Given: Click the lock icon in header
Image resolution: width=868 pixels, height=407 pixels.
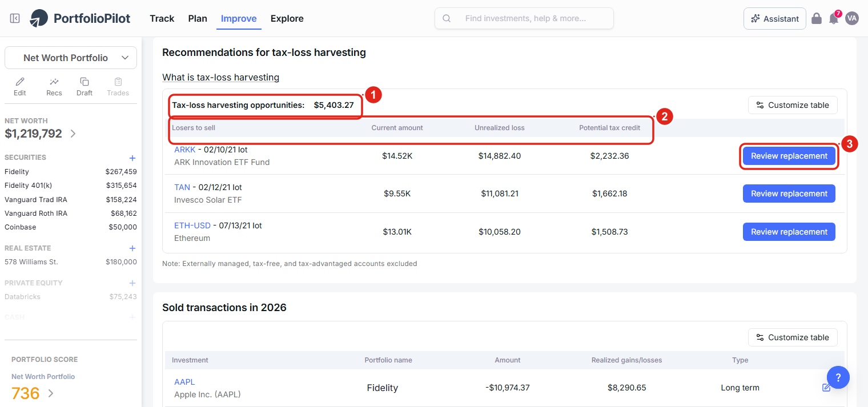Looking at the screenshot, I should coord(817,18).
